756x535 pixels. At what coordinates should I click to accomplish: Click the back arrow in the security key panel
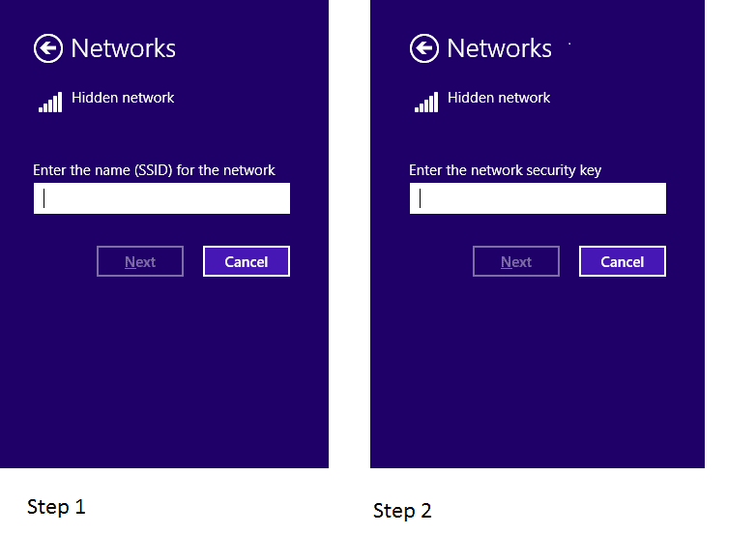point(423,48)
